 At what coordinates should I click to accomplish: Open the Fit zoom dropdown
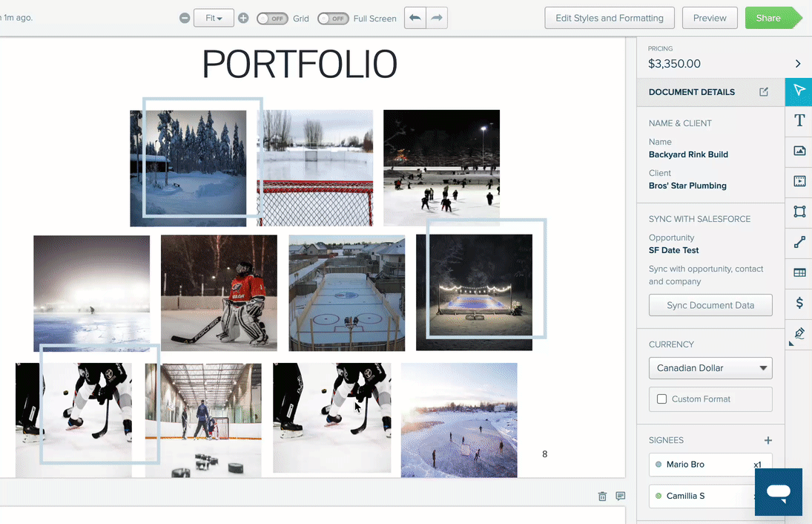214,18
